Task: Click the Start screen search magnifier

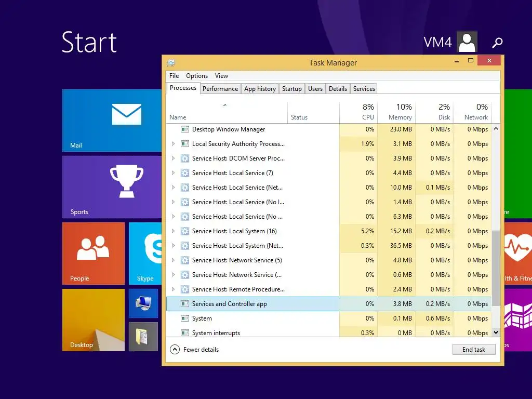Action: (497, 43)
